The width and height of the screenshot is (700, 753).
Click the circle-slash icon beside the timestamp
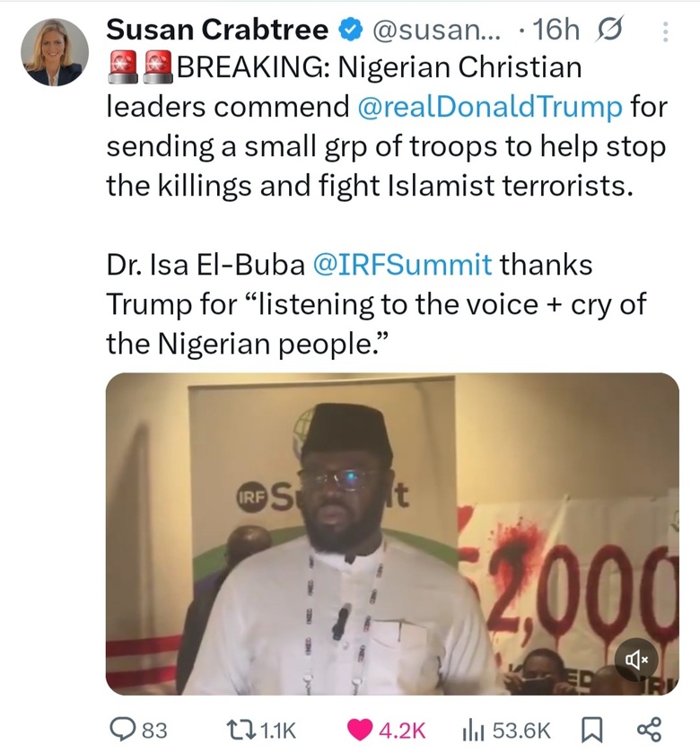(611, 31)
